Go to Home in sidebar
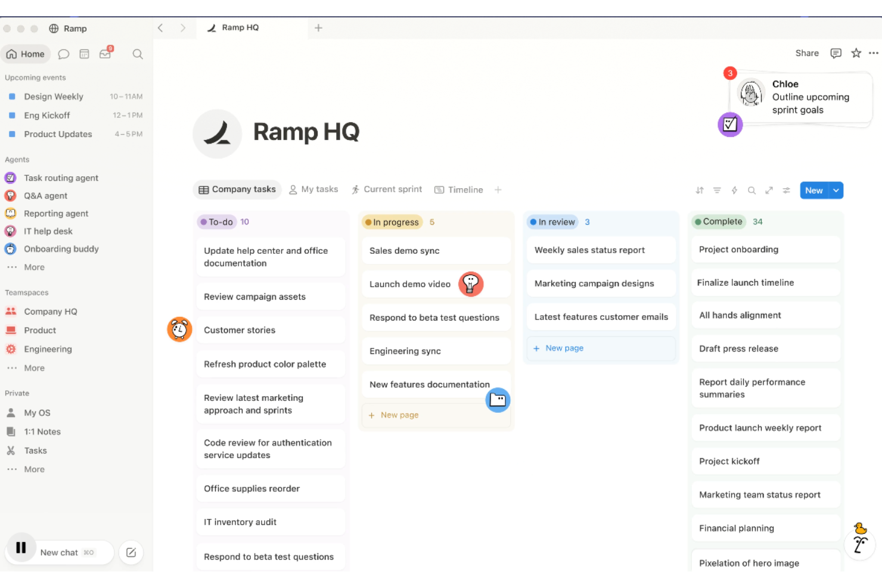The width and height of the screenshot is (882, 588). point(26,54)
